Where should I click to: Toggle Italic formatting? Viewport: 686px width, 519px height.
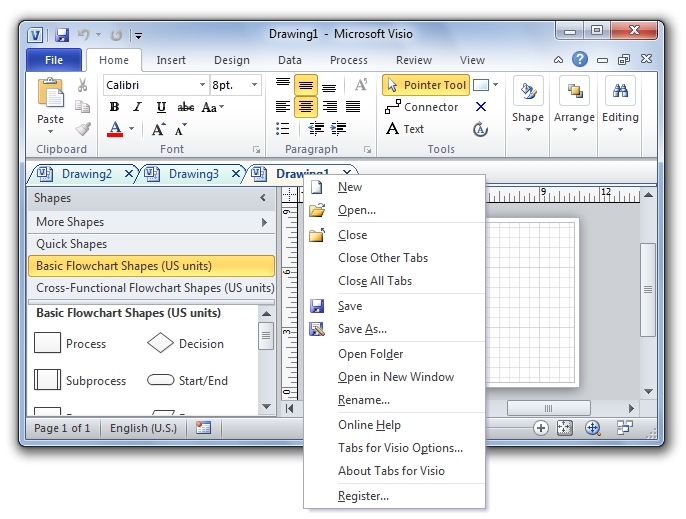point(137,107)
